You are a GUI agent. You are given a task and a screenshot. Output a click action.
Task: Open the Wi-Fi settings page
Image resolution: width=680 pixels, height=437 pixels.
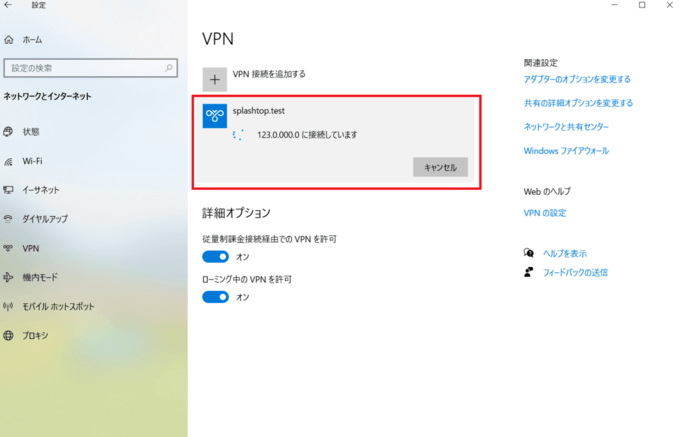(33, 161)
